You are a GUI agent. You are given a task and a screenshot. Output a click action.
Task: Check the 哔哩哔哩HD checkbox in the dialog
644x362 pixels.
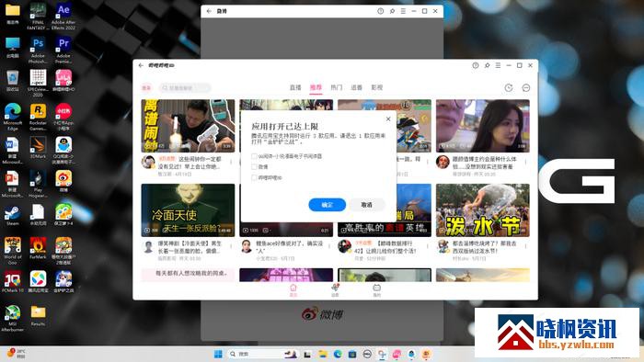[254, 177]
